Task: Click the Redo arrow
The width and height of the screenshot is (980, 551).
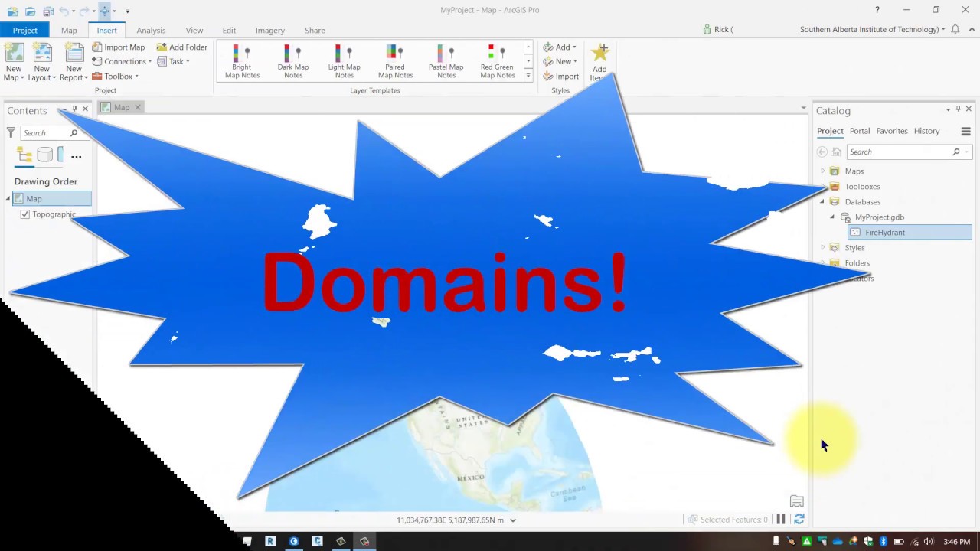Action: tap(83, 11)
